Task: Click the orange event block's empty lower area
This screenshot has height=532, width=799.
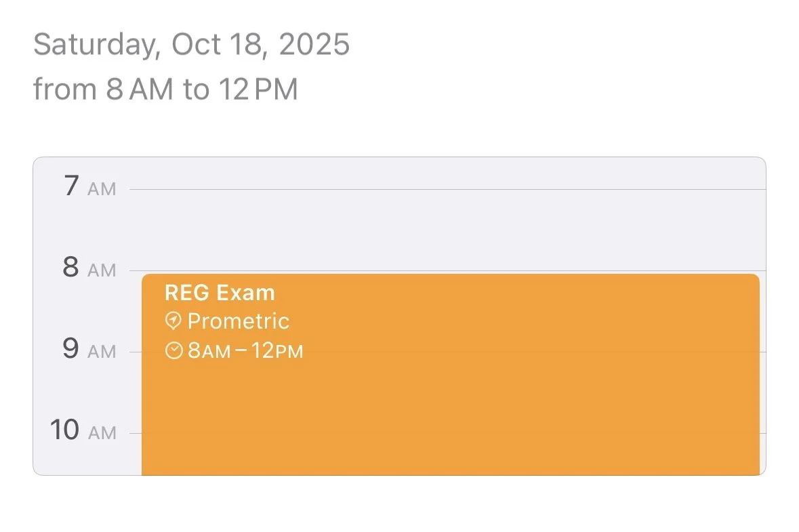Action: pos(447,420)
